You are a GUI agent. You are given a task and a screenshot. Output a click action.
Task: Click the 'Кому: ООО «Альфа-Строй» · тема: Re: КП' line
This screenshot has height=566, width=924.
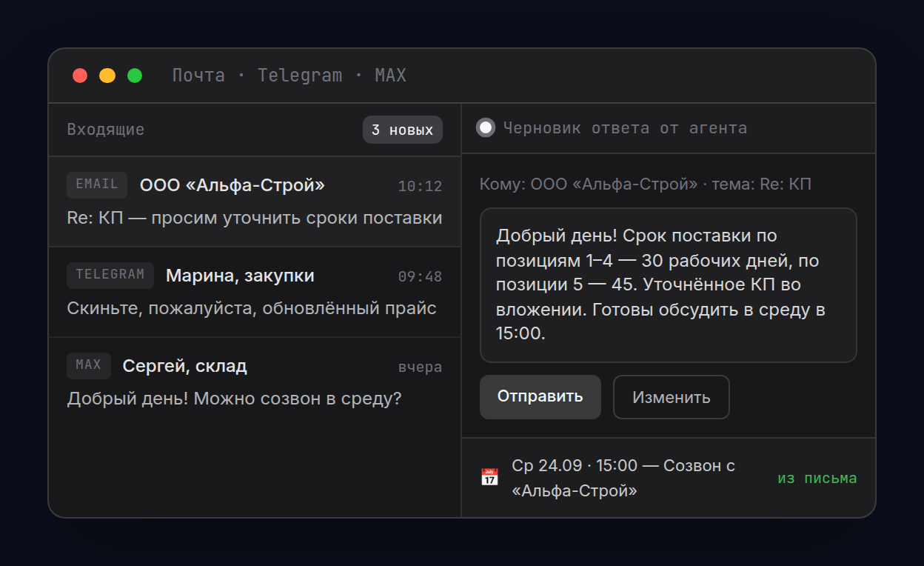[x=646, y=184]
